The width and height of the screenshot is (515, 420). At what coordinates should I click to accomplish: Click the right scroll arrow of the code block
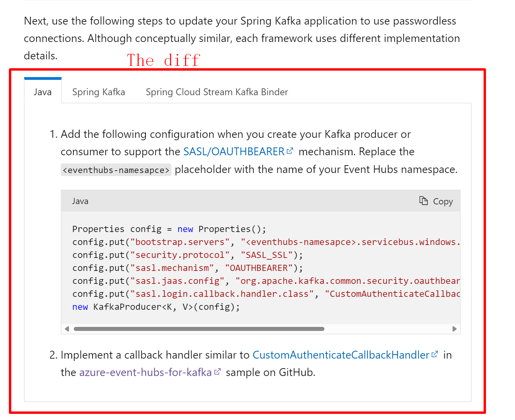pyautogui.click(x=455, y=329)
